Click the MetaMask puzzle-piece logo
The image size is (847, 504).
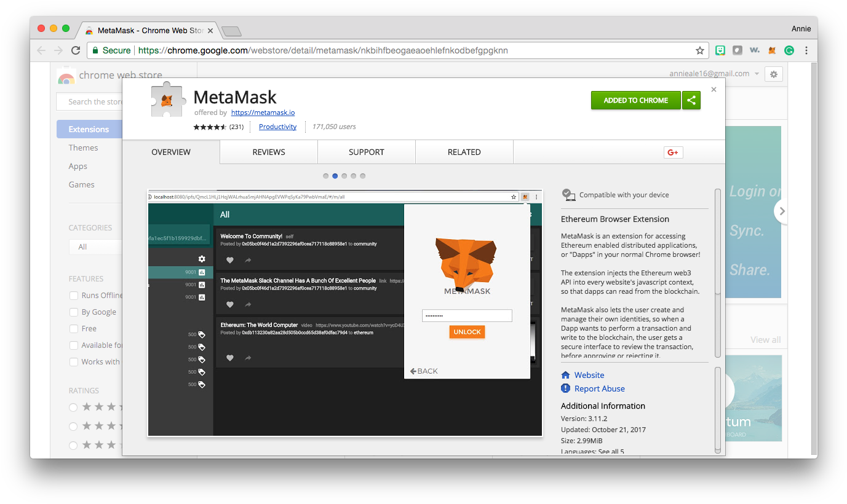pos(167,100)
